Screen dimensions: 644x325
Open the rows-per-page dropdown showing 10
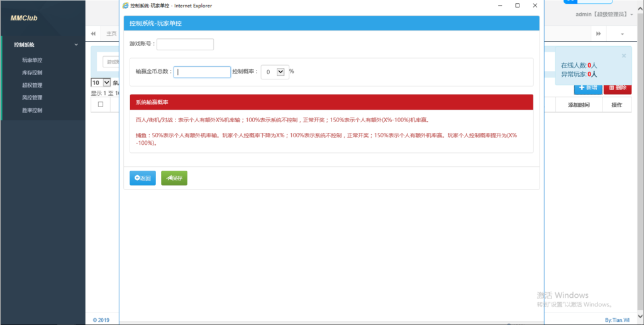point(101,83)
